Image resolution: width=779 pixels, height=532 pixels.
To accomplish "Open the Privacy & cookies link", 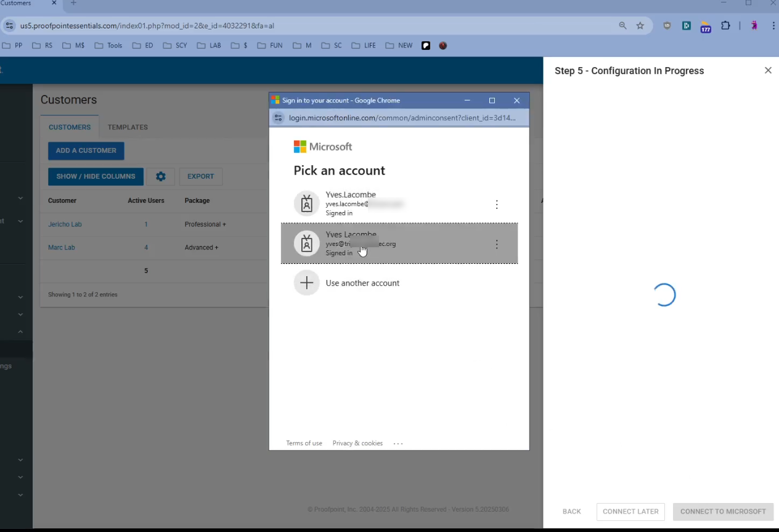I will coord(357,443).
